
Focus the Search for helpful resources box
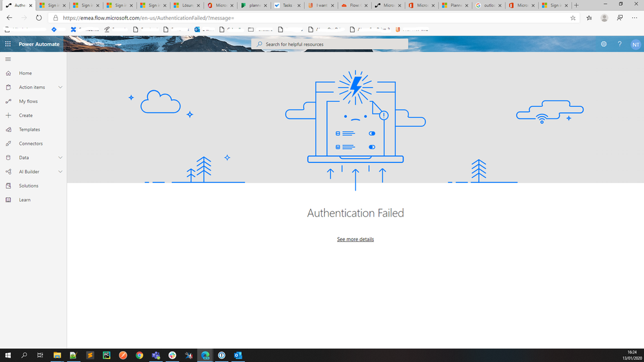tap(330, 44)
